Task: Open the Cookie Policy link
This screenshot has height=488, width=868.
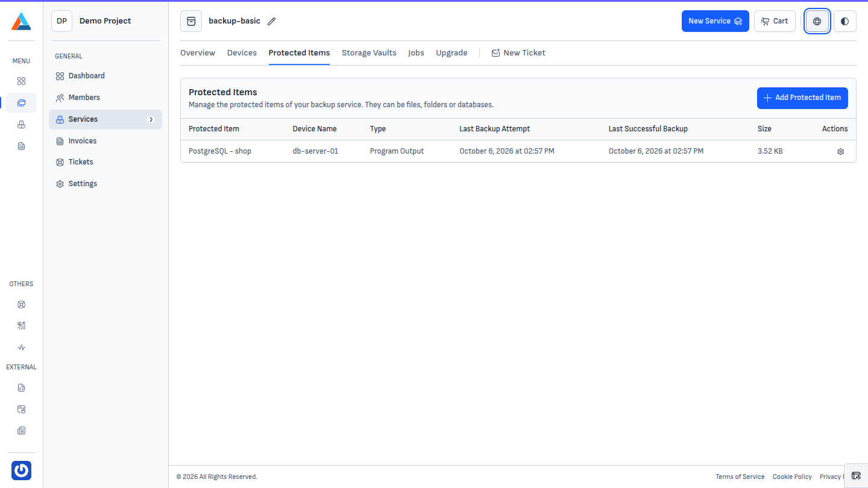Action: pyautogui.click(x=792, y=477)
